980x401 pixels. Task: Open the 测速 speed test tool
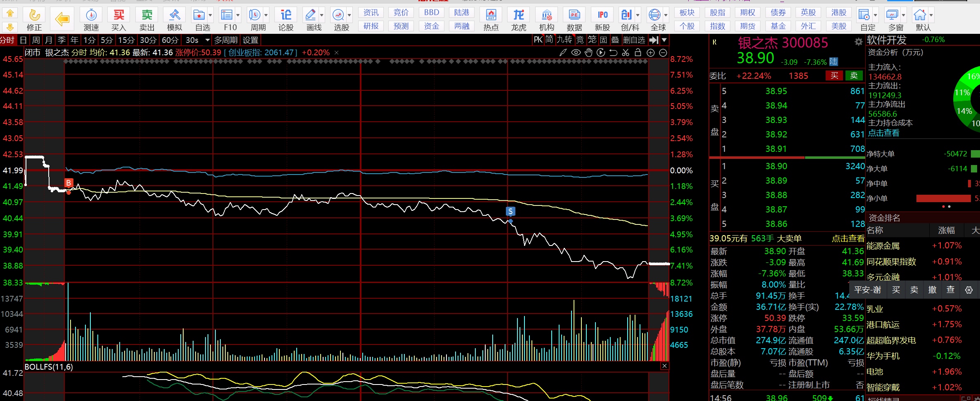pos(91,15)
